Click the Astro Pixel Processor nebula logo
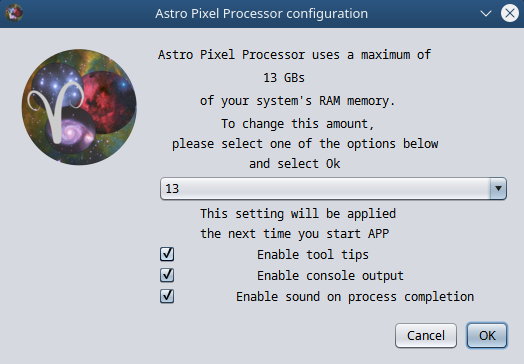The width and height of the screenshot is (524, 364). coord(79,107)
